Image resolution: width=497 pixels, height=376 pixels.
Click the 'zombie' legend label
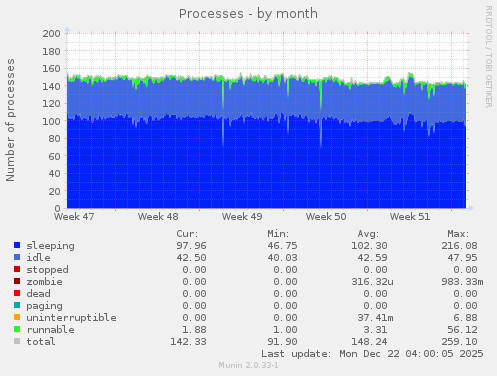click(45, 282)
